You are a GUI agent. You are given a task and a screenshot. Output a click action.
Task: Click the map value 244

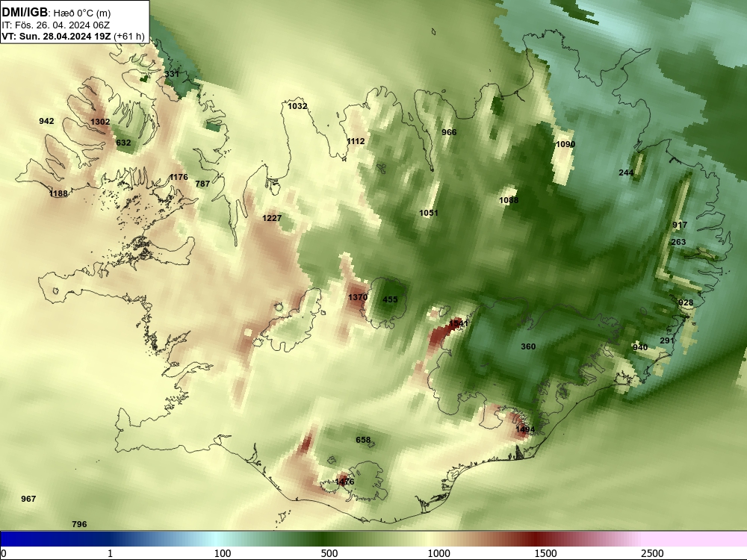626,173
